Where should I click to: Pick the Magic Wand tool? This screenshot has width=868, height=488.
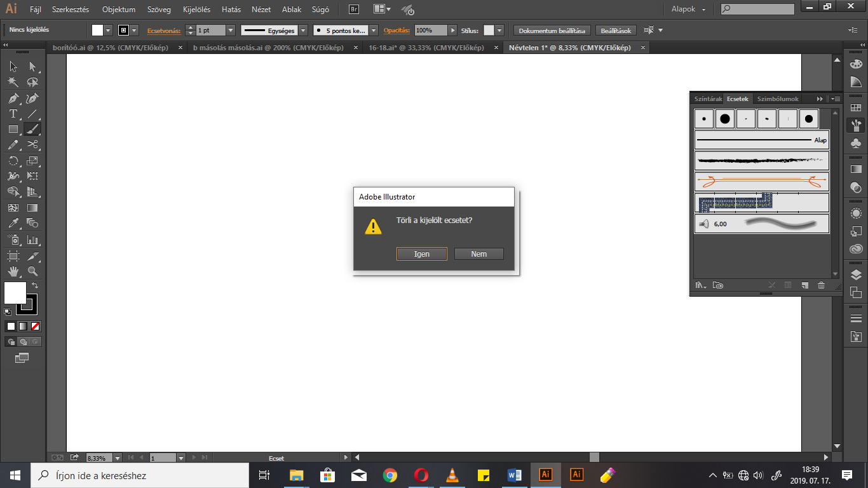(x=13, y=82)
